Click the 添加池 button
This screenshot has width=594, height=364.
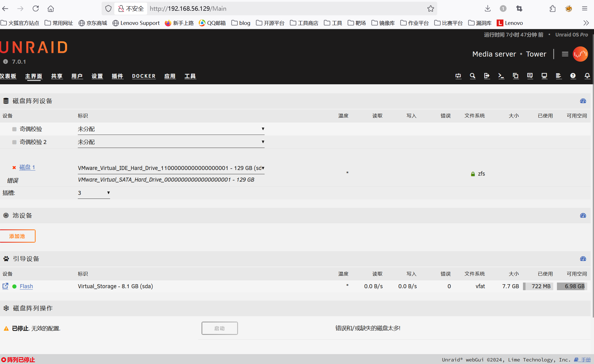18,236
